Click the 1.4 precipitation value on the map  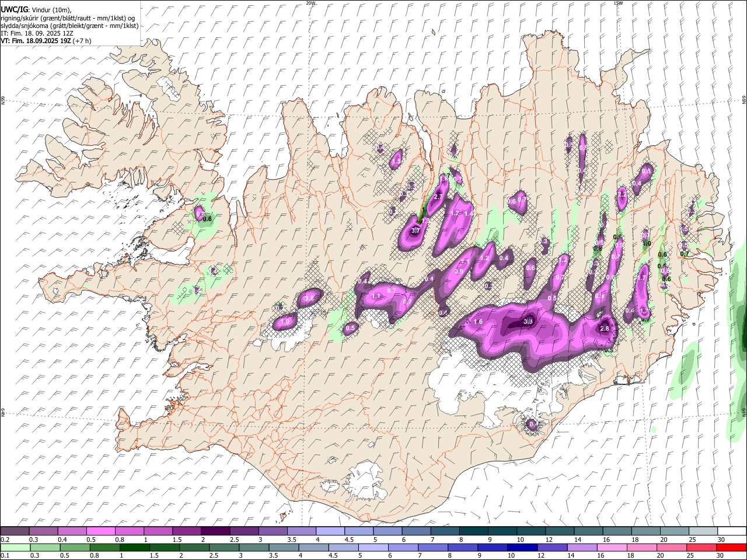pos(468,214)
